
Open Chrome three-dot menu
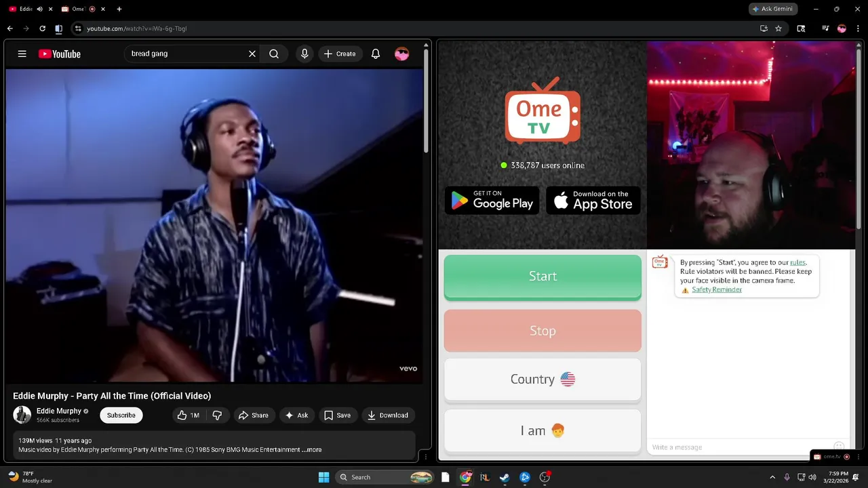coord(857,28)
